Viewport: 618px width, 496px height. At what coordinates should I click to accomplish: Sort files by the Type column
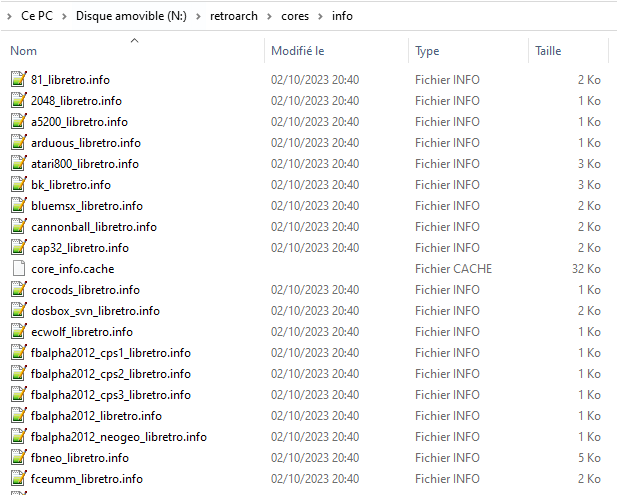[x=427, y=50]
